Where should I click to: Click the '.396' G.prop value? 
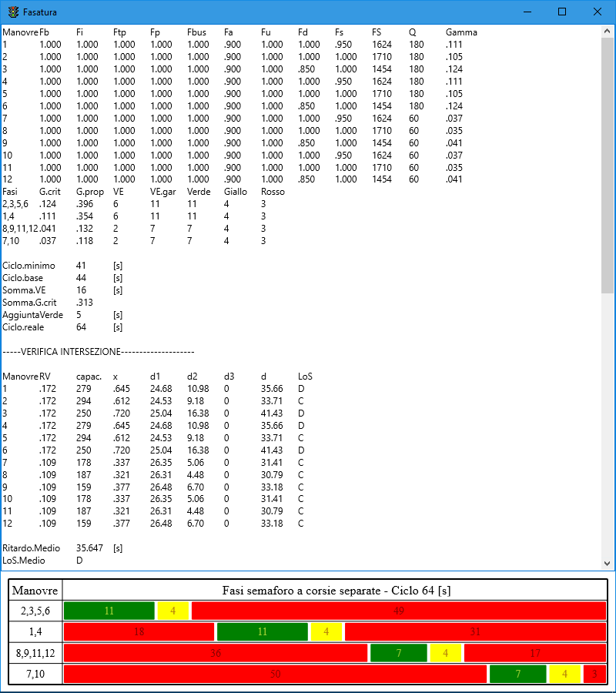point(85,204)
